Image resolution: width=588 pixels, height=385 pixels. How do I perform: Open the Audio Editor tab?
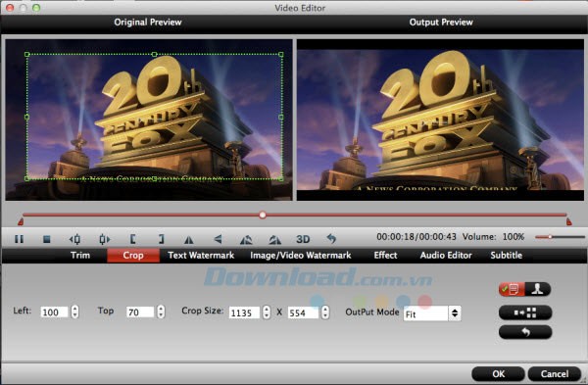coord(446,256)
